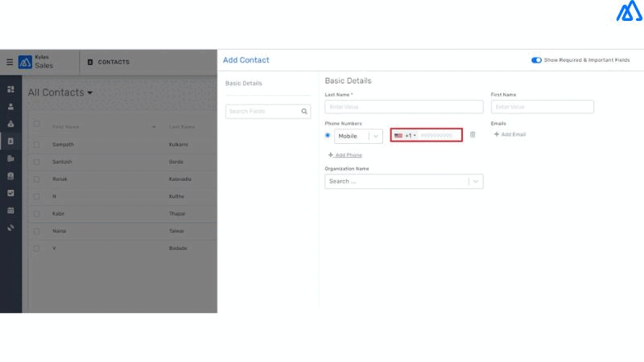Open the calendar icon in sidebar
644x362 pixels.
[10, 211]
